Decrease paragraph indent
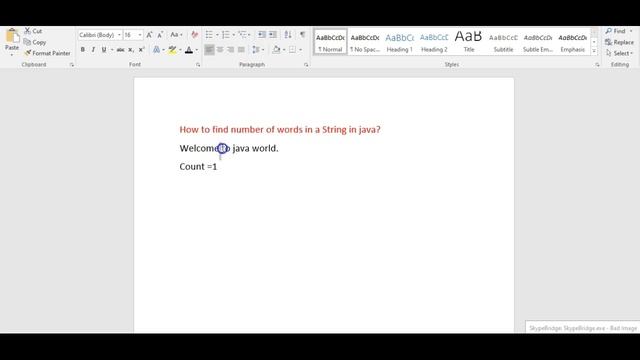The width and height of the screenshot is (640, 360). 262,35
